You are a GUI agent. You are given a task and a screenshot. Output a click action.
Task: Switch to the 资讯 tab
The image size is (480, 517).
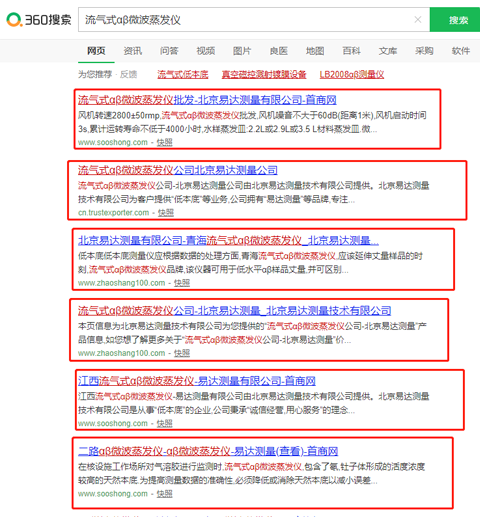point(133,51)
